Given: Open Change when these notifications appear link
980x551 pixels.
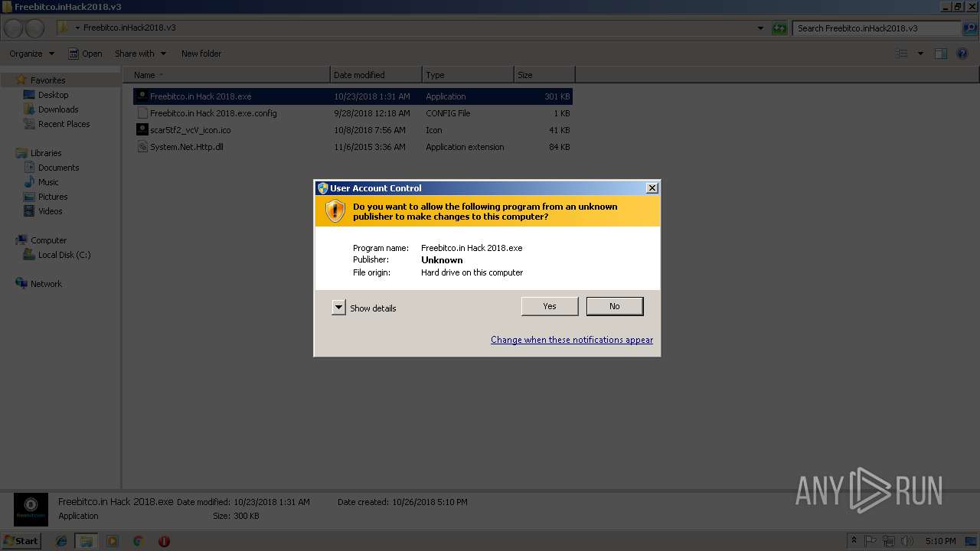Looking at the screenshot, I should click(572, 340).
